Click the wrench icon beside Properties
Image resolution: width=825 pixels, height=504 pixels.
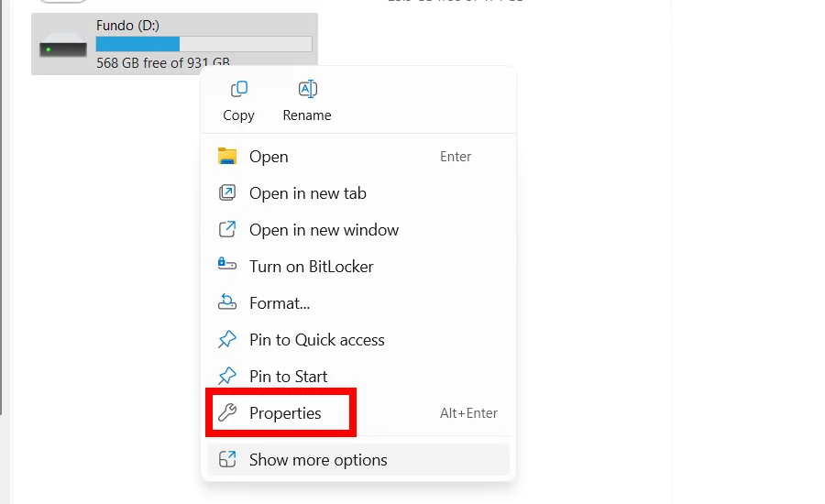(x=227, y=413)
